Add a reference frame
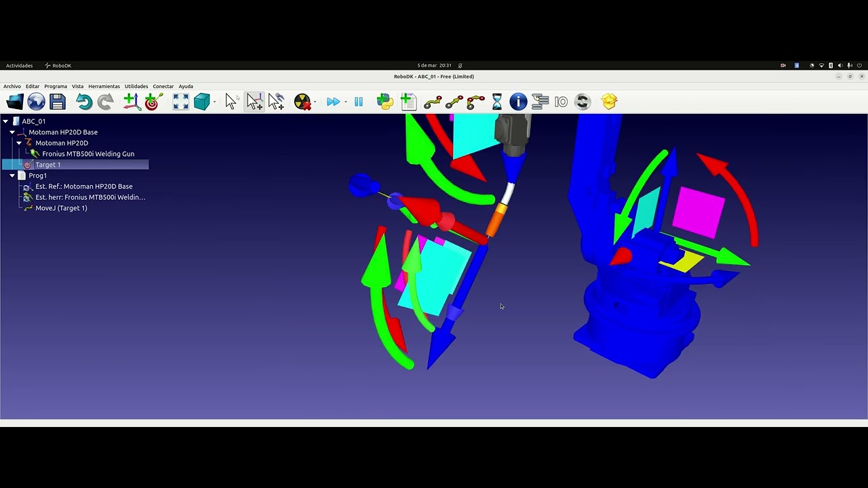This screenshot has height=488, width=868. pyautogui.click(x=132, y=102)
